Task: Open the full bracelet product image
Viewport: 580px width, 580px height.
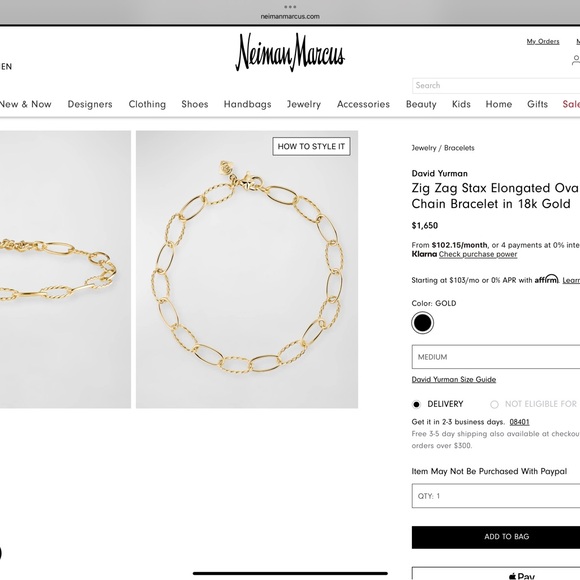Action: 247,269
